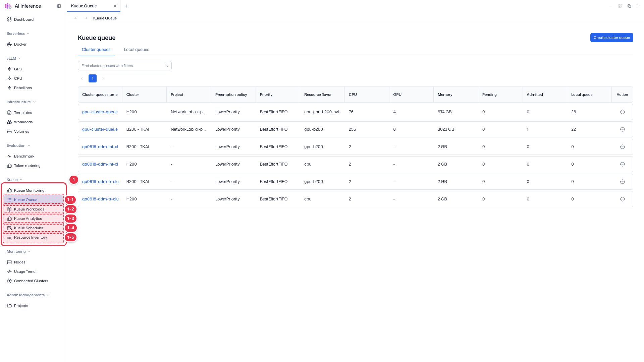The height and width of the screenshot is (362, 644).
Task: Open Templates under Infrastructure
Action: tap(19, 113)
